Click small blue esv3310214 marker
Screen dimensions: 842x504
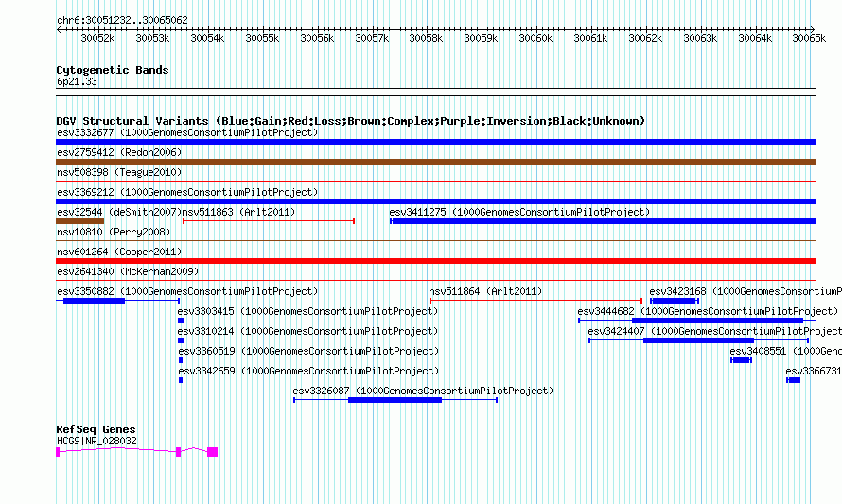(181, 340)
